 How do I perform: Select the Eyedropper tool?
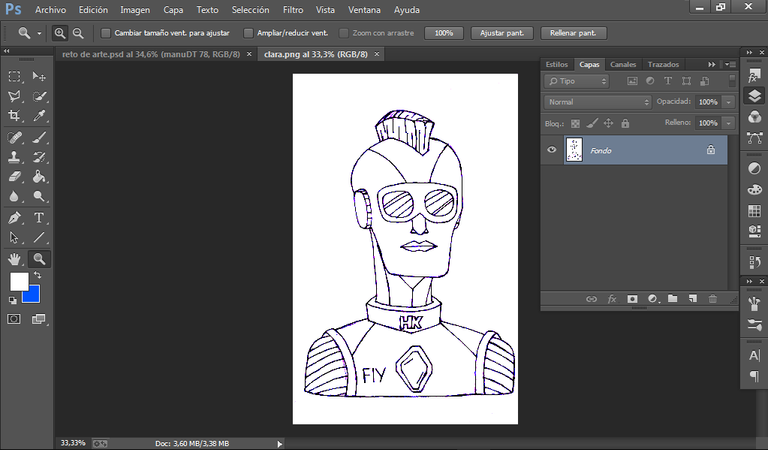click(39, 116)
